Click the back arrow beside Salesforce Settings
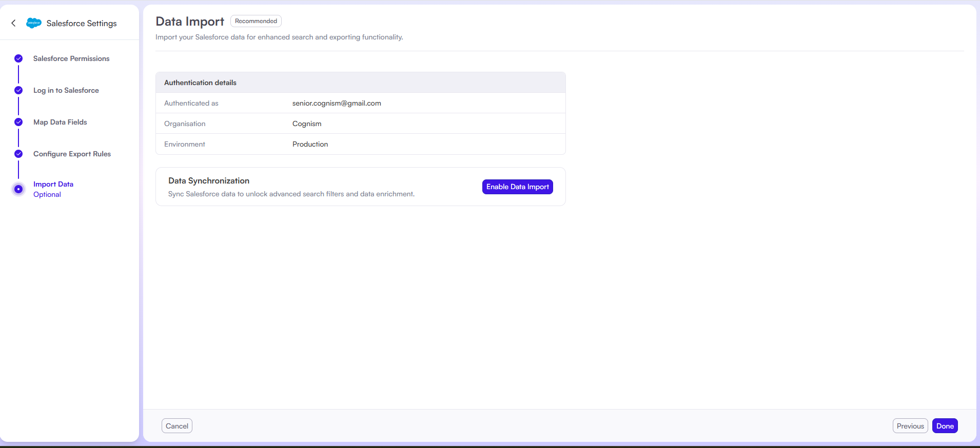This screenshot has height=448, width=980. click(14, 23)
